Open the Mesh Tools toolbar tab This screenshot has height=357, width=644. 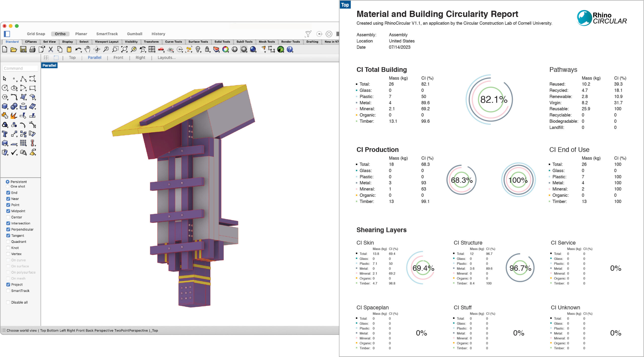(267, 42)
